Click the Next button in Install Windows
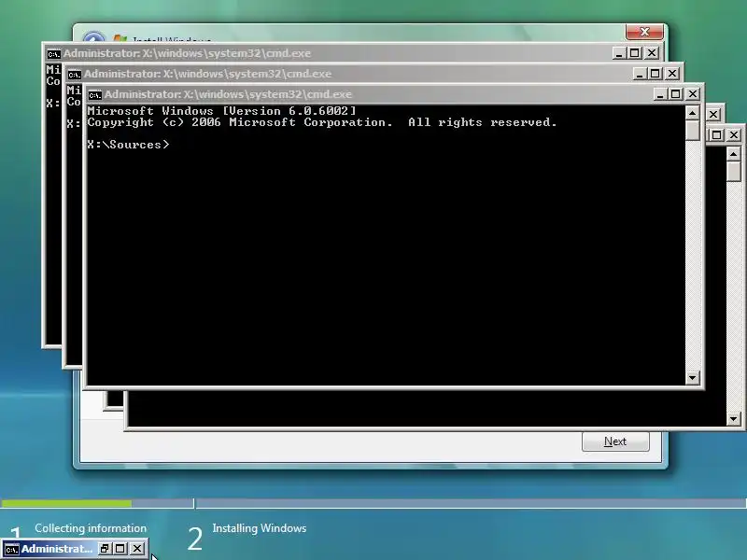This screenshot has width=747, height=560. click(615, 441)
